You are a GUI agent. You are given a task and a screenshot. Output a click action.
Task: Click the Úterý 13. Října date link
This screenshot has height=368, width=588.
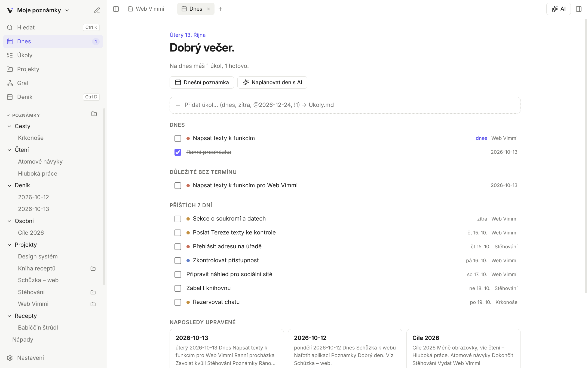click(188, 35)
